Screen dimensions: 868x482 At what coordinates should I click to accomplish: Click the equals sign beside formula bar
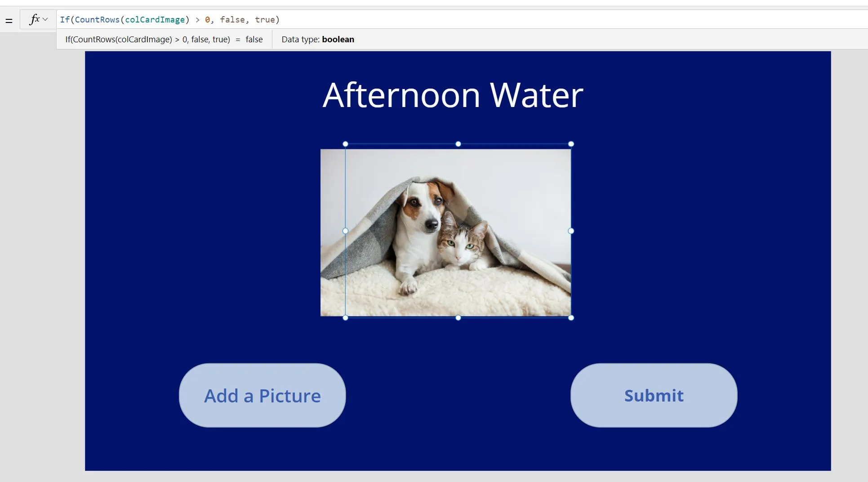(x=9, y=21)
